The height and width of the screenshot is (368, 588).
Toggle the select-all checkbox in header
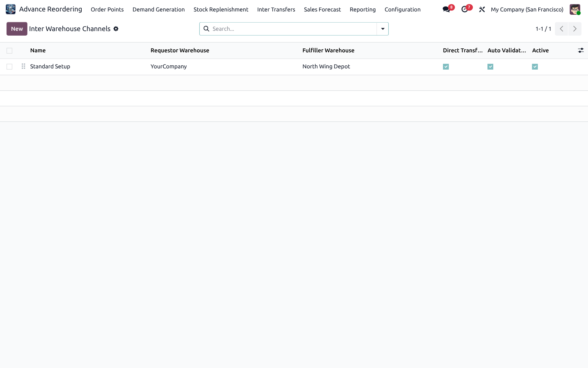click(9, 51)
